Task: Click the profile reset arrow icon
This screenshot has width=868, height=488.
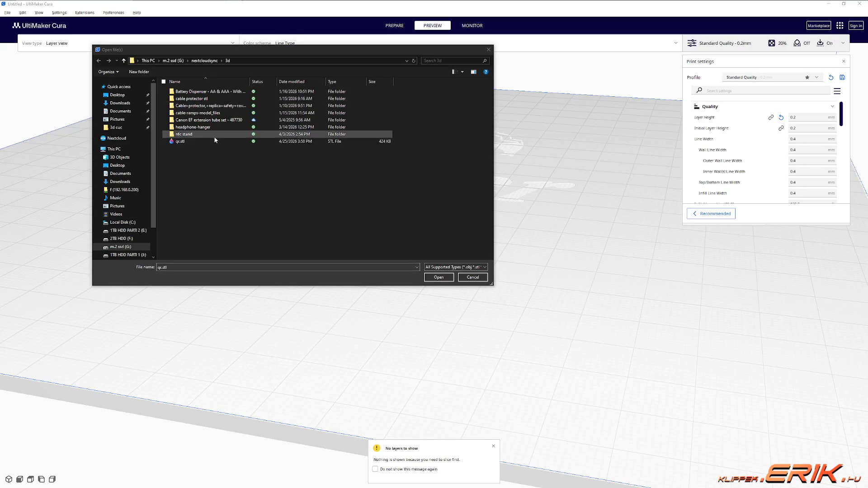Action: (x=830, y=78)
